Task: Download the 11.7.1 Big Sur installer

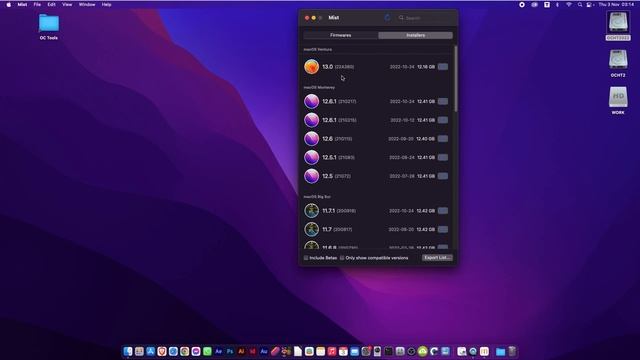Action: click(443, 211)
